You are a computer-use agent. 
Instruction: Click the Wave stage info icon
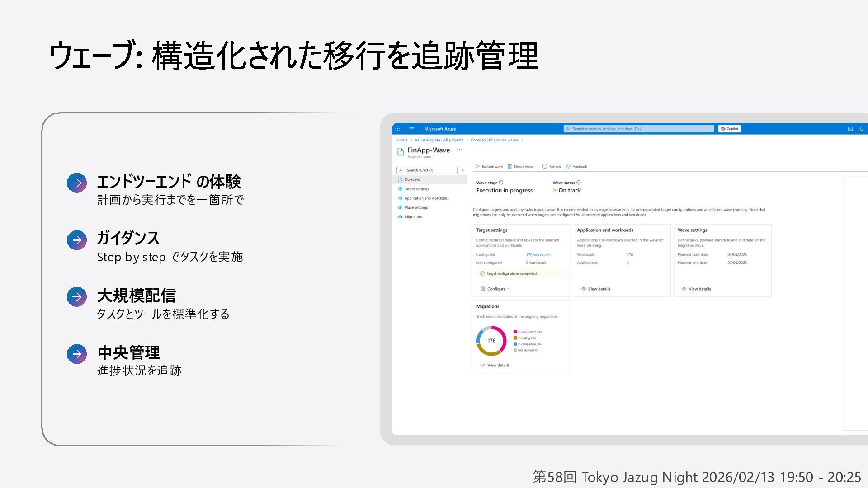(501, 183)
